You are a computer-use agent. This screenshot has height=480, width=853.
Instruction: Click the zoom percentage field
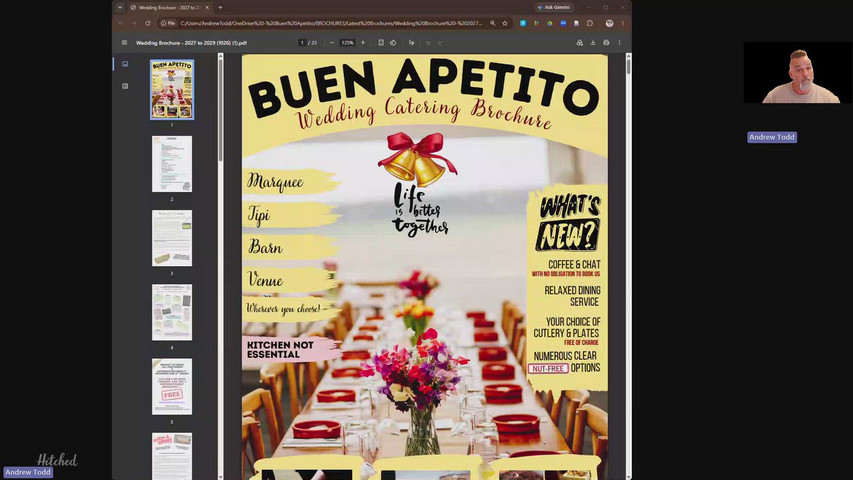[347, 42]
